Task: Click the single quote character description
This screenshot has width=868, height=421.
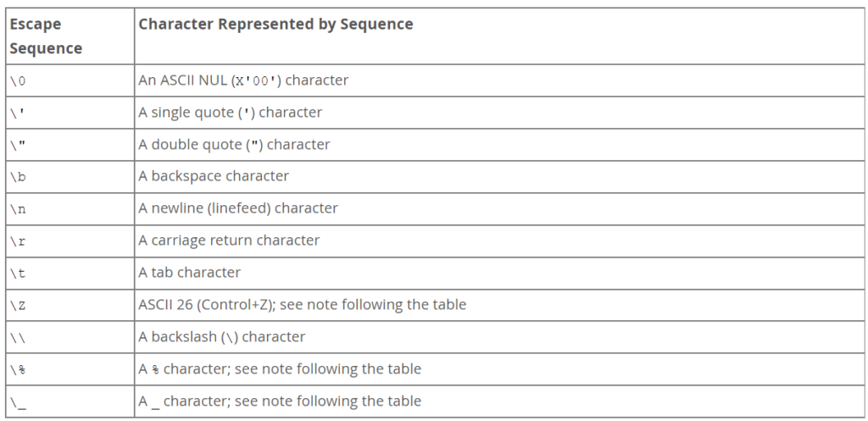Action: [231, 113]
